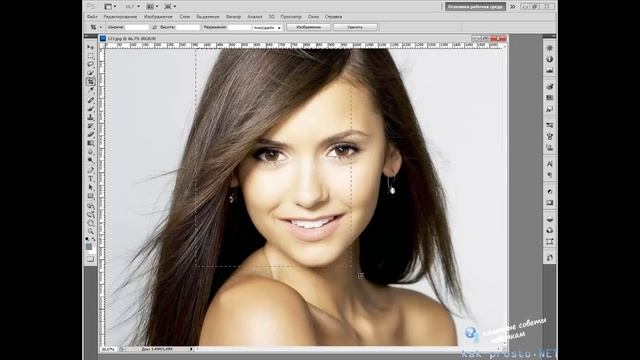Image resolution: width=640 pixels, height=360 pixels.
Task: Click the background color swatch
Action: click(x=93, y=250)
